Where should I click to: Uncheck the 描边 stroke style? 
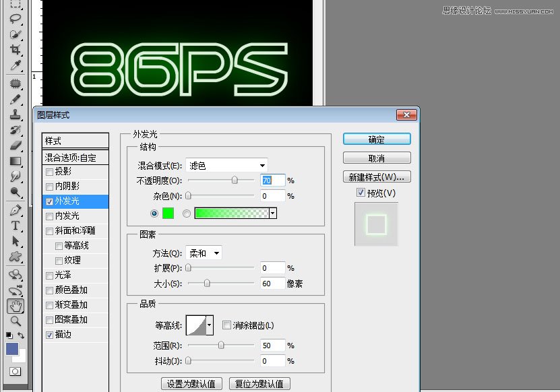(50, 334)
